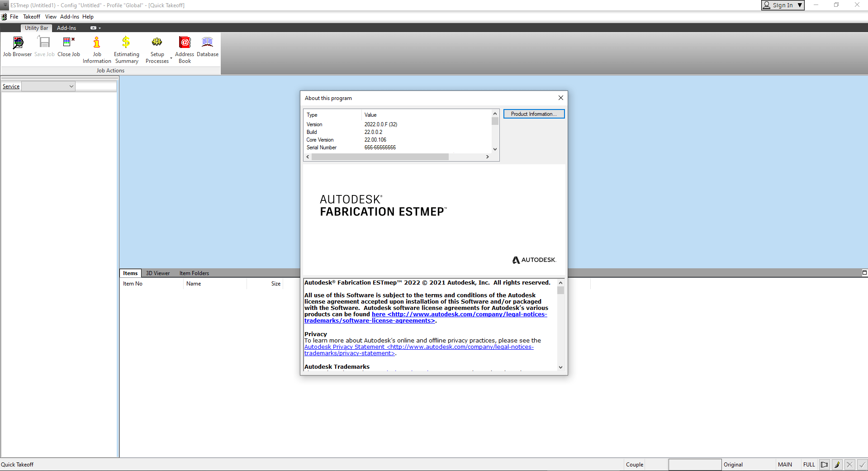This screenshot has height=471, width=868.
Task: Click the duct view icon in status bar
Action: pyautogui.click(x=825, y=465)
